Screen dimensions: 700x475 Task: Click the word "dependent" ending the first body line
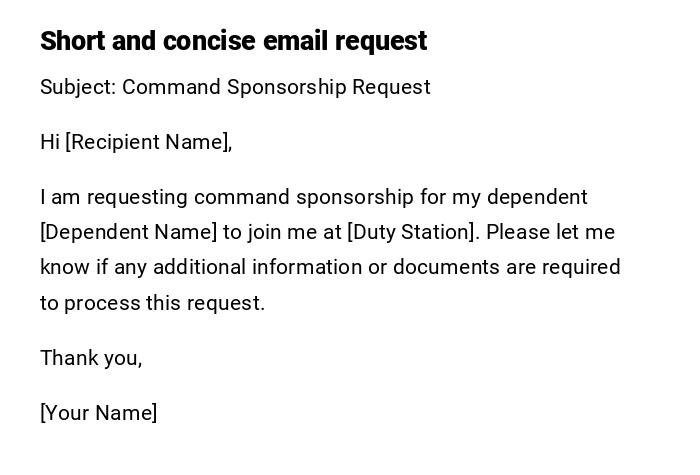pyautogui.click(x=537, y=197)
